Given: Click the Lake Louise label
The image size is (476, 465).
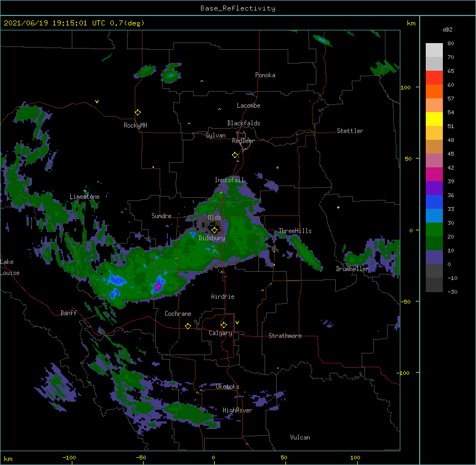Looking at the screenshot, I should pos(10,267).
